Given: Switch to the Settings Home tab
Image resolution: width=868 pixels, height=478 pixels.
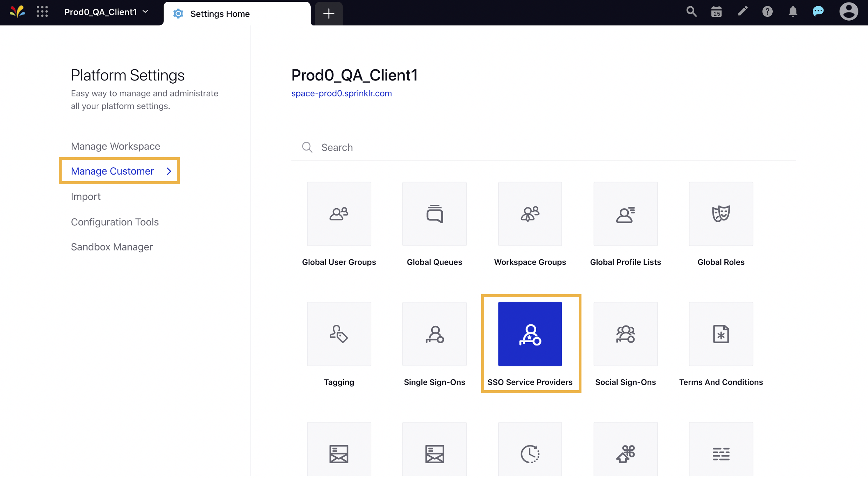Looking at the screenshot, I should pos(237,14).
